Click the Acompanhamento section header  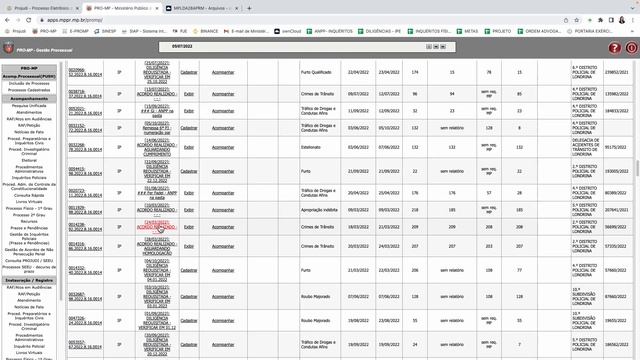29,98
